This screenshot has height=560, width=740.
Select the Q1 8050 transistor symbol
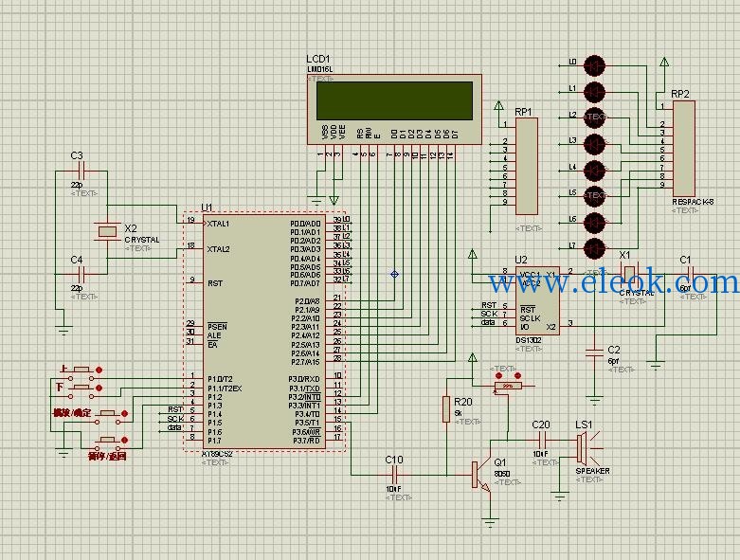point(481,474)
